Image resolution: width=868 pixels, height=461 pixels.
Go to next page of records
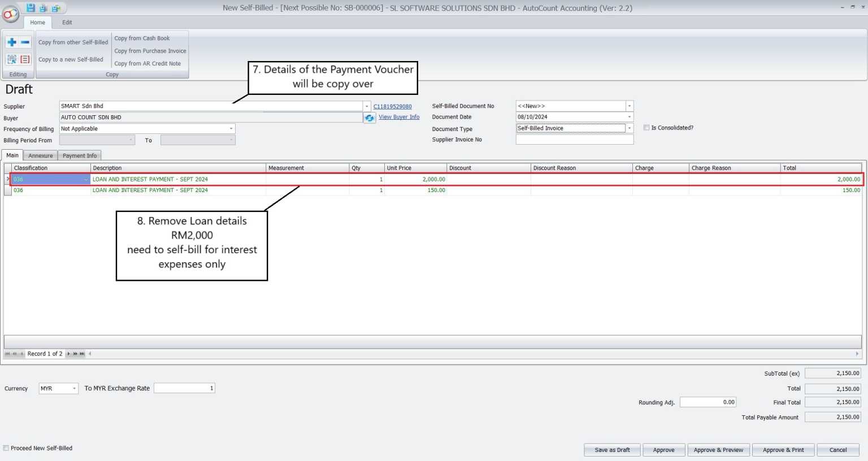[75, 354]
